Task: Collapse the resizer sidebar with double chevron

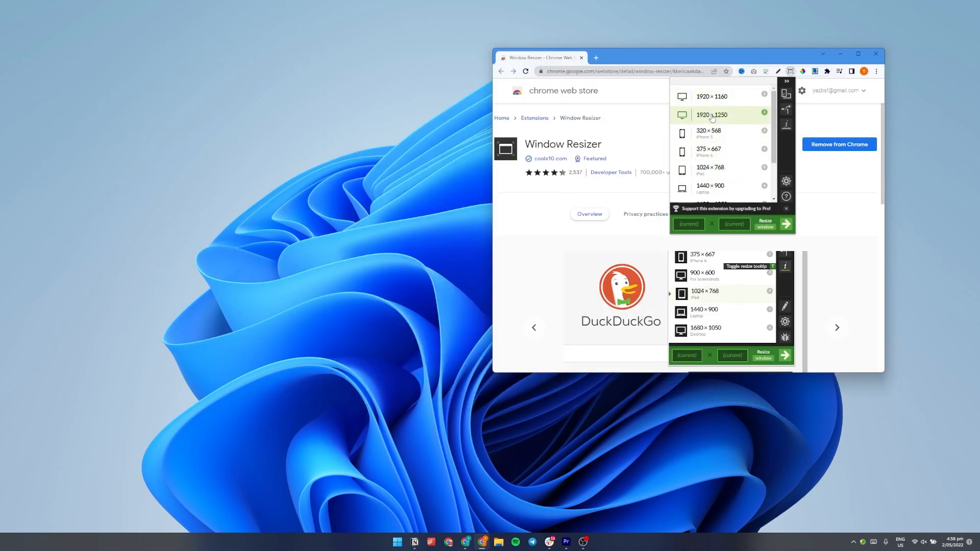Action: pos(787,81)
